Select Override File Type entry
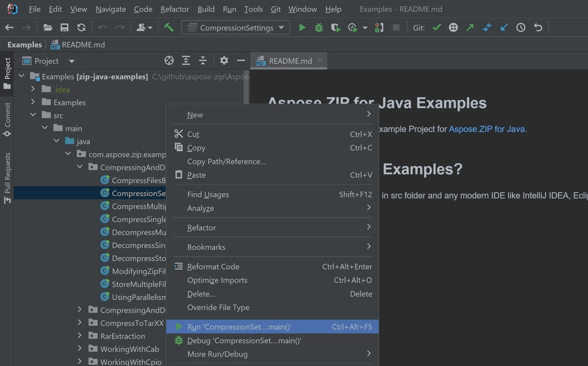Viewport: 588px width, 366px height. 272,307
